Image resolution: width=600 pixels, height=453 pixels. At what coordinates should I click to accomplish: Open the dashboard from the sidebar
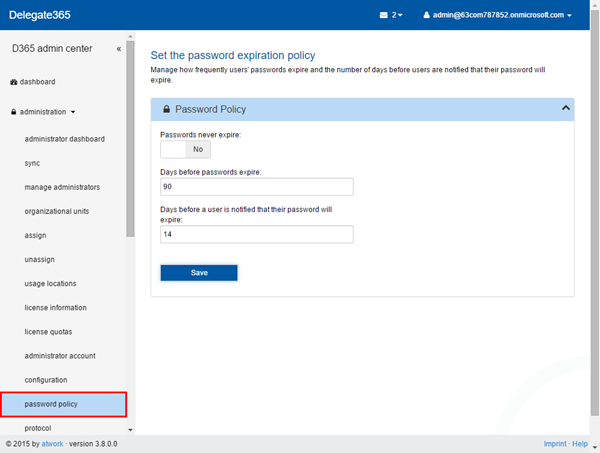(x=38, y=81)
